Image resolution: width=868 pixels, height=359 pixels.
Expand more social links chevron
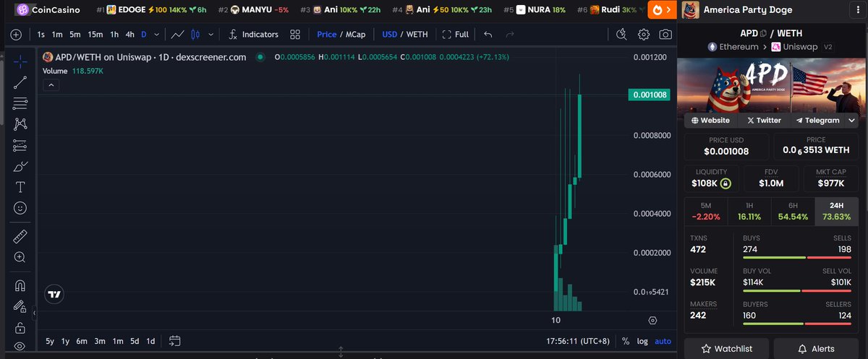pyautogui.click(x=852, y=121)
